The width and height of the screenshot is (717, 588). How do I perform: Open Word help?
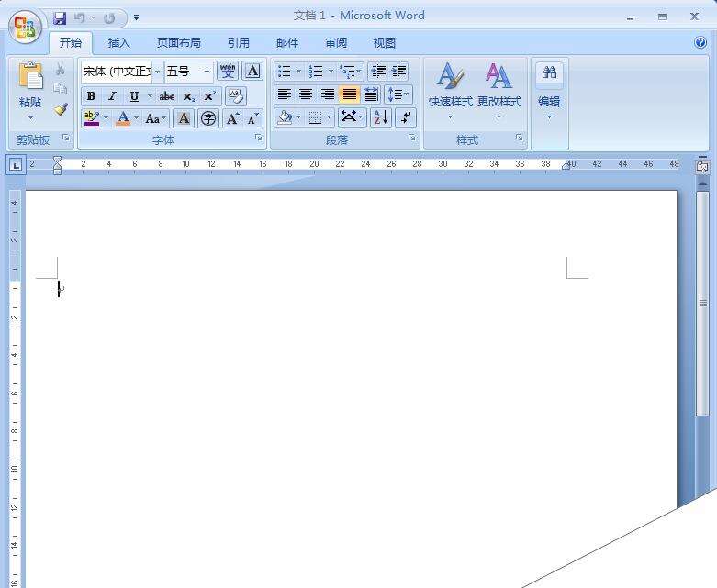pyautogui.click(x=700, y=42)
